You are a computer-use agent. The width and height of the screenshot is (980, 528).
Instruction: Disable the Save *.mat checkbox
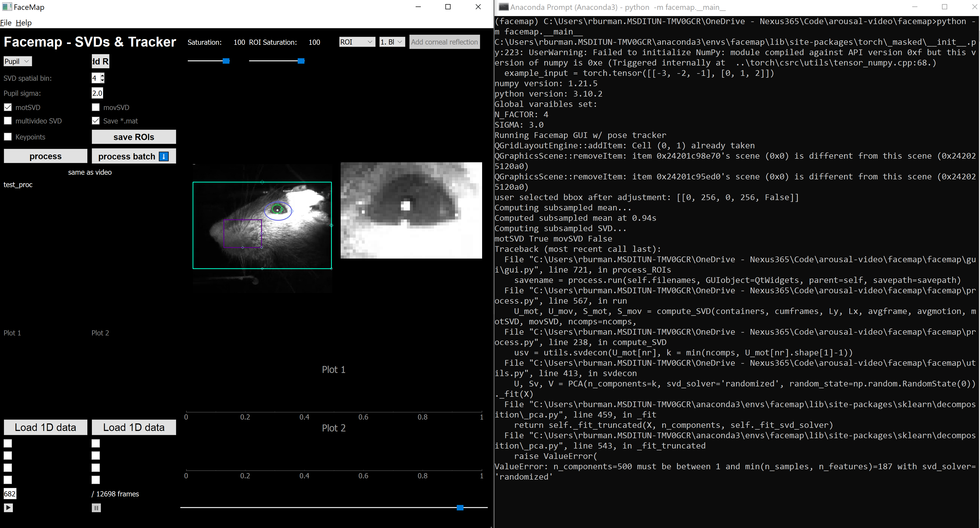[95, 121]
